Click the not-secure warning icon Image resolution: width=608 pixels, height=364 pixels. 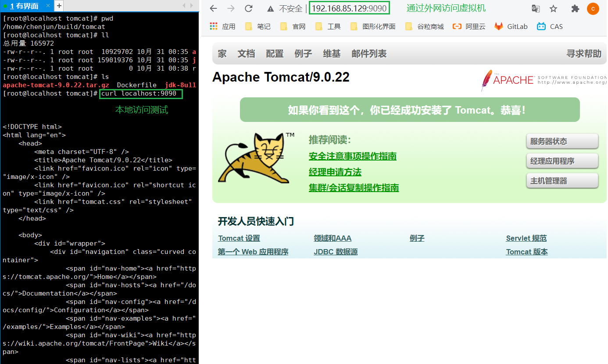pos(270,9)
